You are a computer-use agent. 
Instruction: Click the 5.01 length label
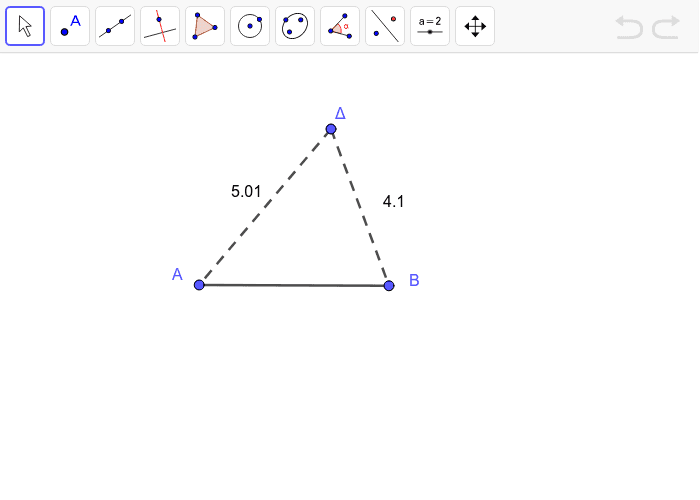[246, 191]
